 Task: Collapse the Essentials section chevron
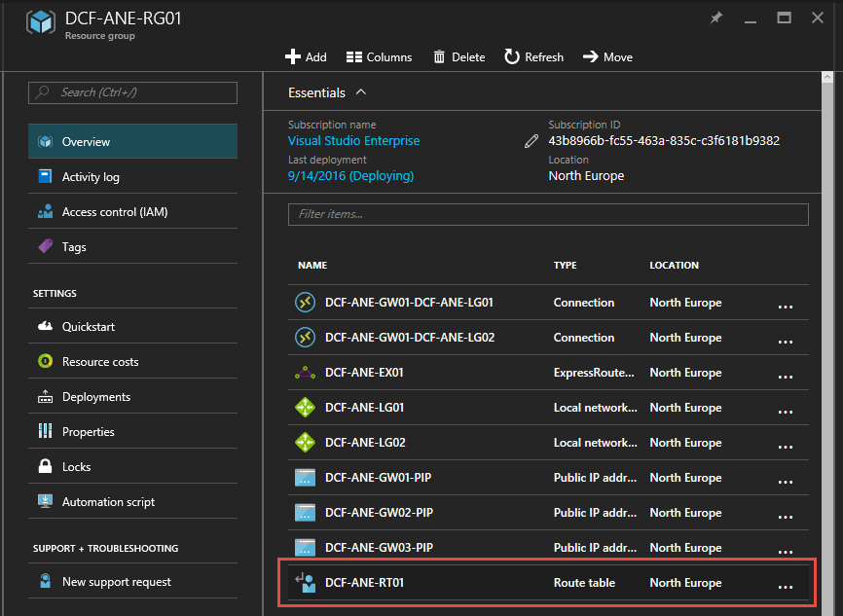coord(361,92)
